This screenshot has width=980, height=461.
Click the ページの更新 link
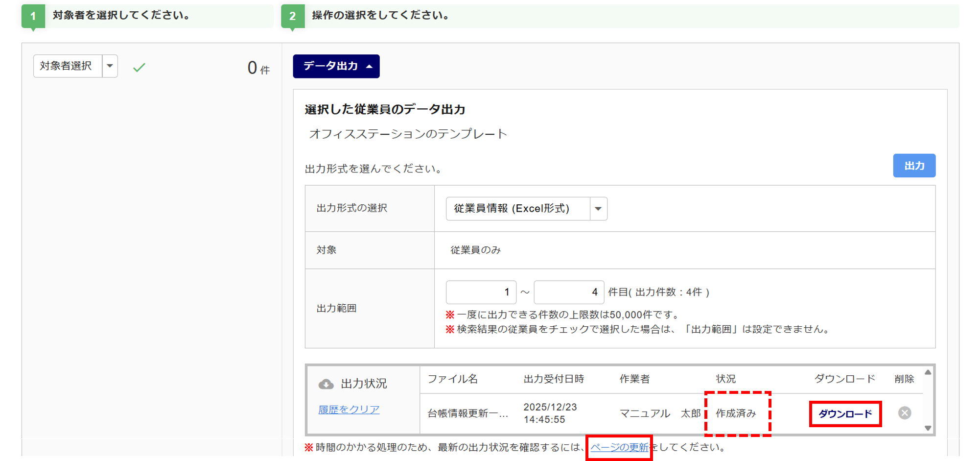click(619, 447)
